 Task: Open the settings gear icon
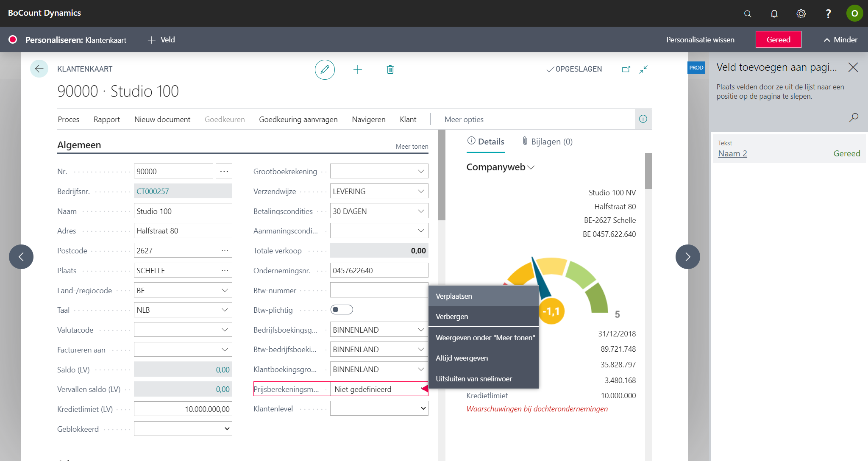click(x=801, y=14)
